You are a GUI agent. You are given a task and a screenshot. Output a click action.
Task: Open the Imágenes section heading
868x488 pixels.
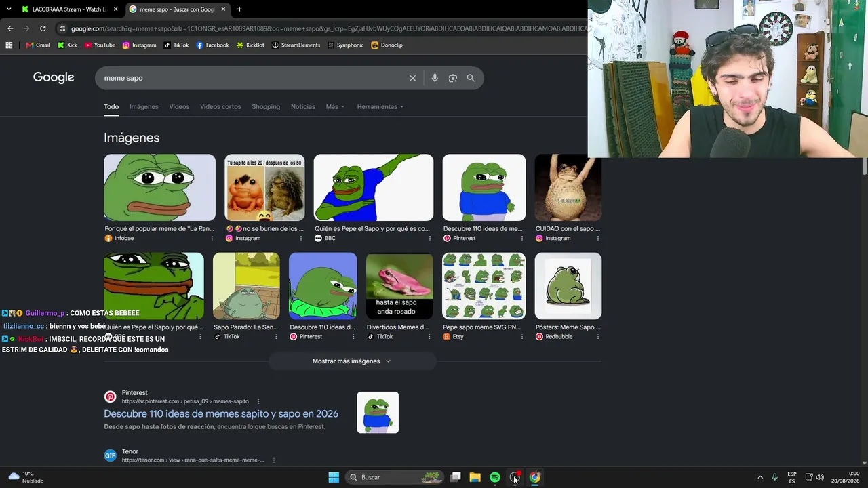[132, 138]
